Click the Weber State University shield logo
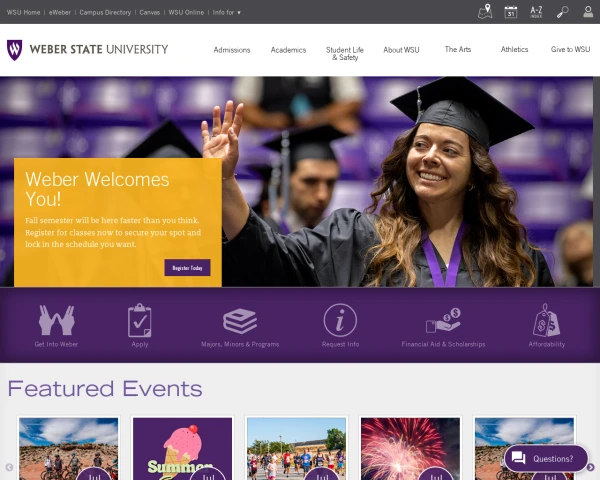Screen dimensions: 600x480 point(15,50)
